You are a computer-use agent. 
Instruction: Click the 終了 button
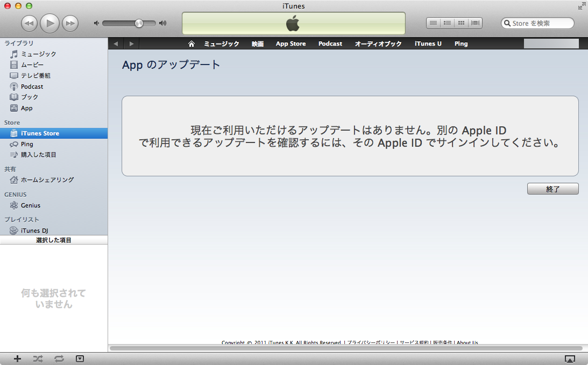552,189
